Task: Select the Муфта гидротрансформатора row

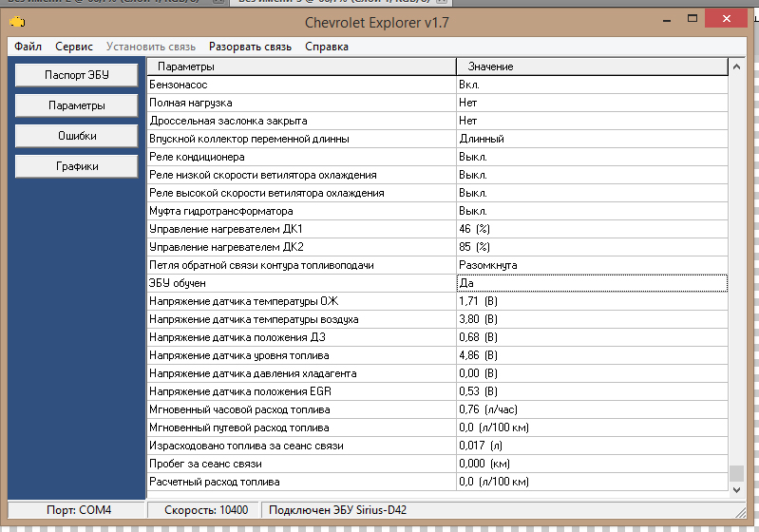Action: [x=437, y=211]
